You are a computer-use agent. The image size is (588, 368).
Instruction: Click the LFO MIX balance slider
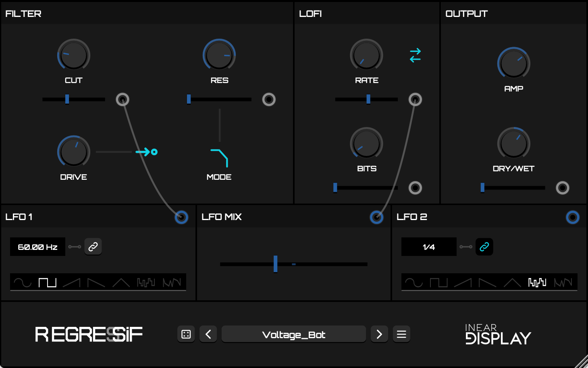click(294, 264)
